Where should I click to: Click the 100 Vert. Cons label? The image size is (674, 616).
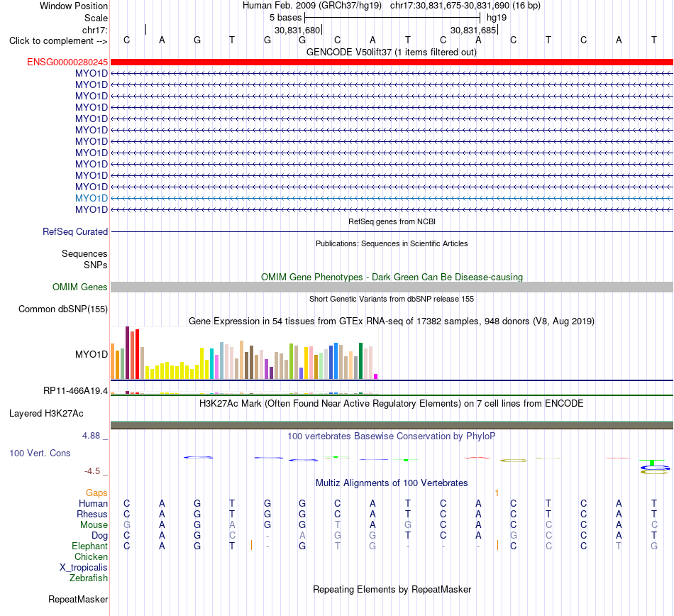coord(40,453)
